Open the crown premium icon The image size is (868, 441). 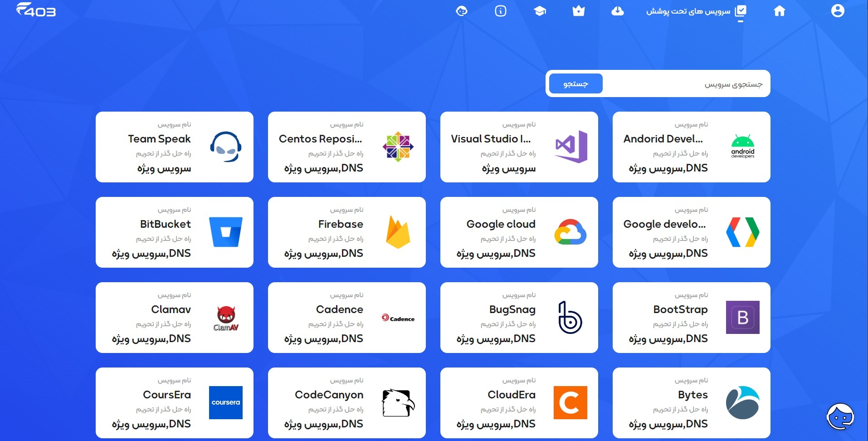[x=578, y=11]
